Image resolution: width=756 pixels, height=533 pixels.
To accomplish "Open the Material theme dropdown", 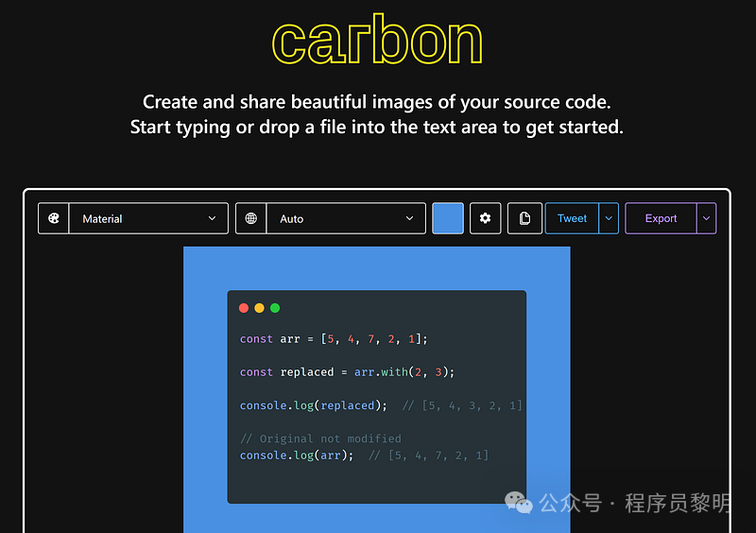I will (x=149, y=218).
